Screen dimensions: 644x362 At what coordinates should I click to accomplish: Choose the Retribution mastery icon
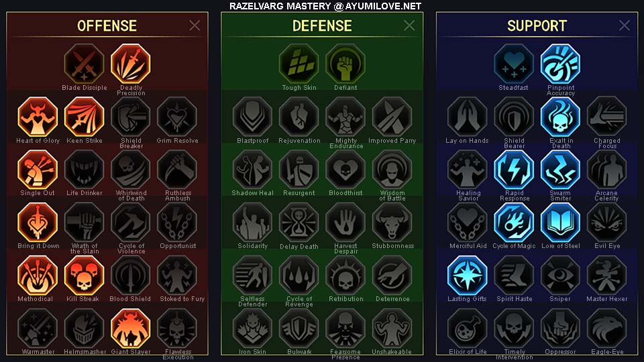click(x=345, y=276)
